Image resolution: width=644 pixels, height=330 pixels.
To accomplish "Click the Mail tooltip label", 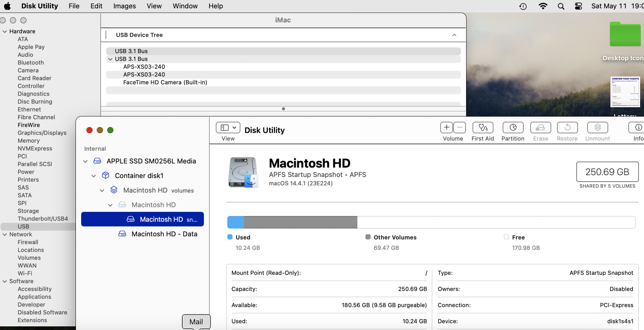I will coord(196,322).
